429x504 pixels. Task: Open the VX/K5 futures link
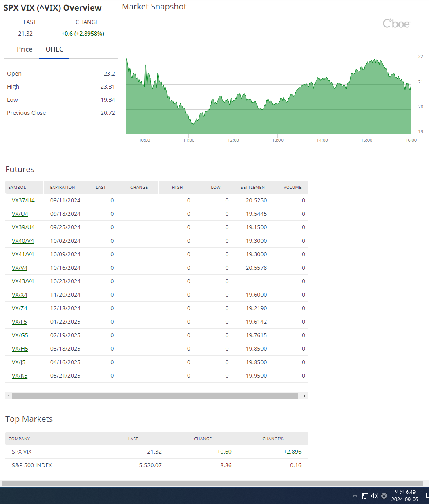tap(20, 376)
